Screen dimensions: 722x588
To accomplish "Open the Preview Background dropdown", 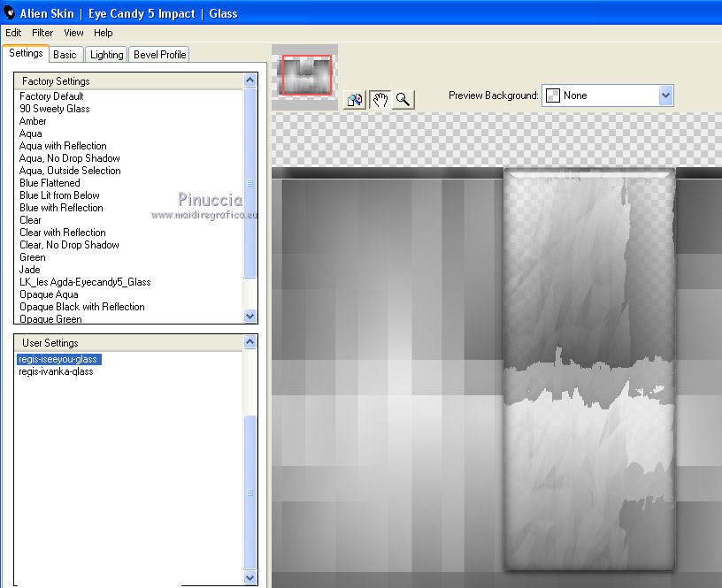I will click(607, 95).
